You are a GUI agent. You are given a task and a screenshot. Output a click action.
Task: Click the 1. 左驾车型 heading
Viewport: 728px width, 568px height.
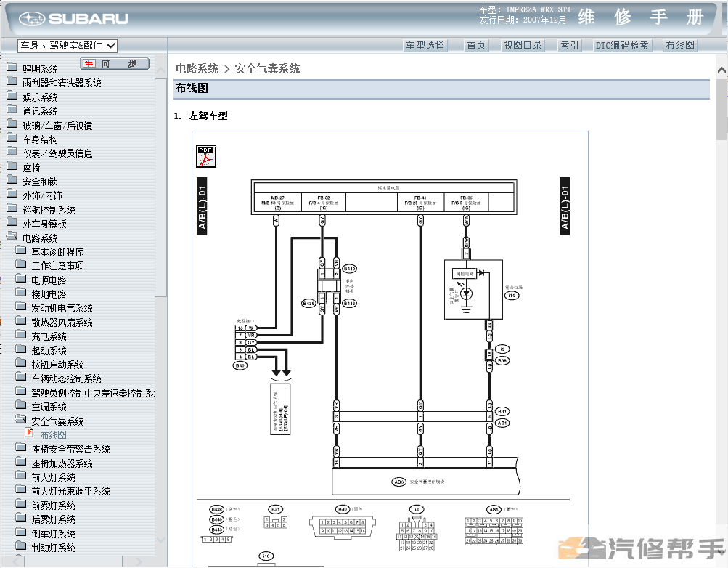pos(200,115)
